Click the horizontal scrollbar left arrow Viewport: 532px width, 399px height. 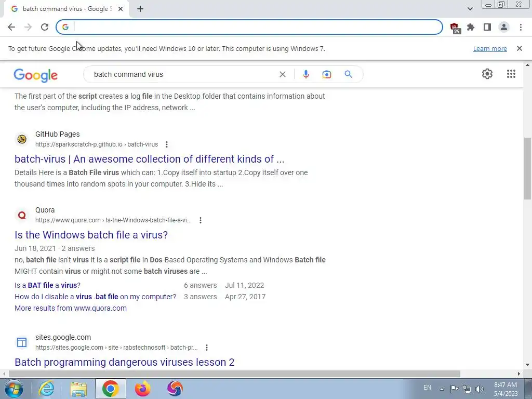(x=4, y=374)
